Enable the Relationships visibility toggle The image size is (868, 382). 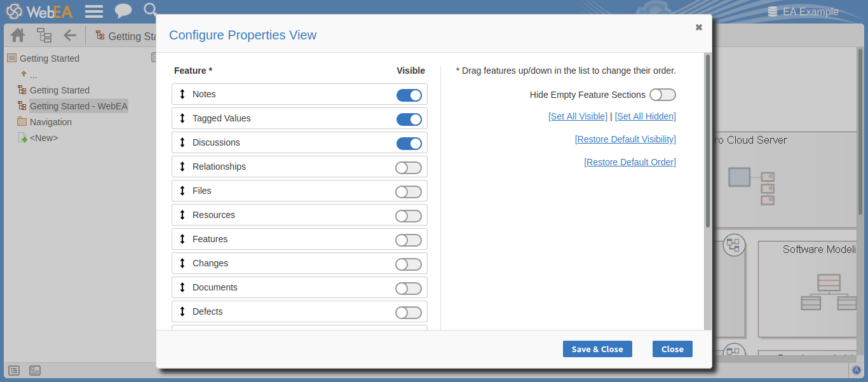tap(409, 167)
